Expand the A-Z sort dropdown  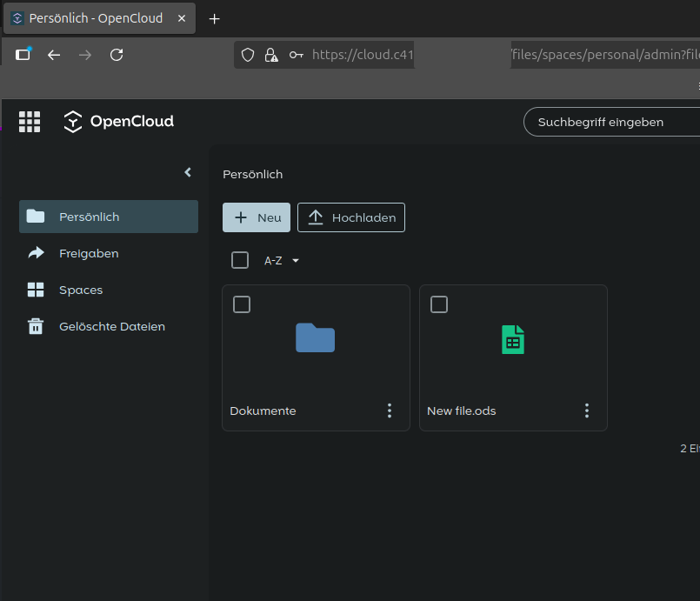[282, 260]
